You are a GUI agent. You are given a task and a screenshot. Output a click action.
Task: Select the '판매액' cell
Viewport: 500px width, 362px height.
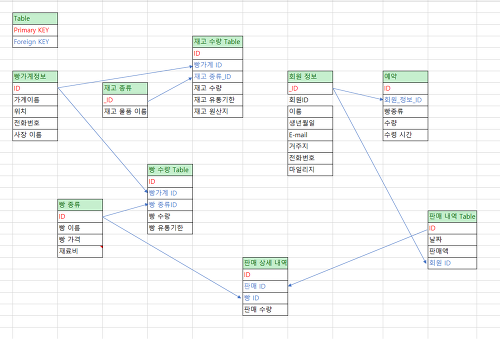point(452,252)
